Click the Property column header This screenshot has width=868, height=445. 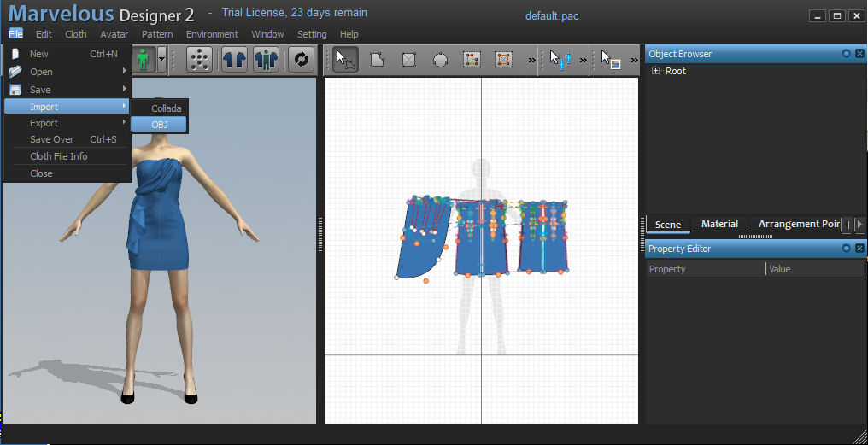click(x=706, y=269)
